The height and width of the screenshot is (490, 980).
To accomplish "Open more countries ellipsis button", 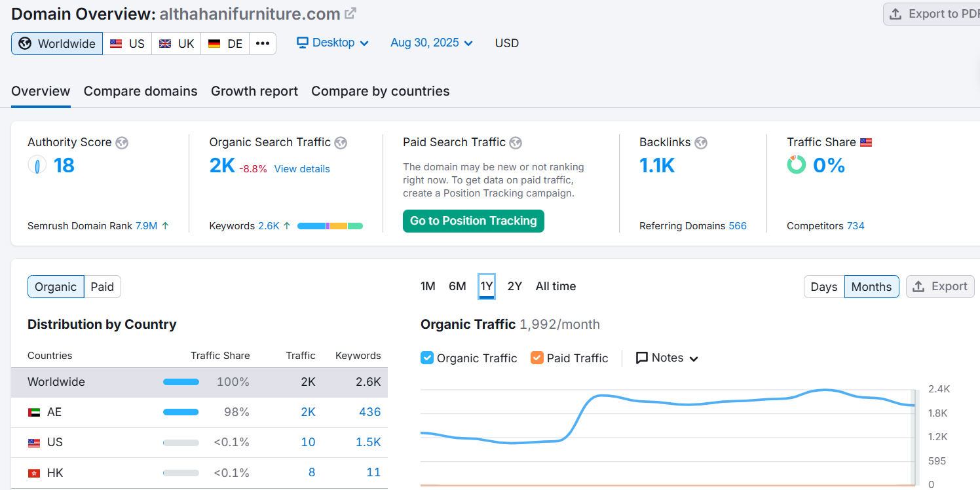I will click(x=263, y=44).
